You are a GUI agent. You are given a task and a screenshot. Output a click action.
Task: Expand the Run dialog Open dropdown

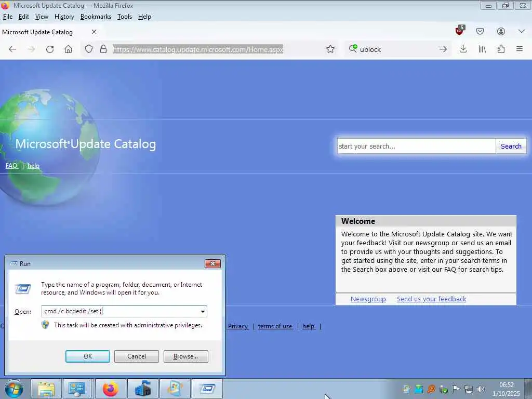point(203,312)
